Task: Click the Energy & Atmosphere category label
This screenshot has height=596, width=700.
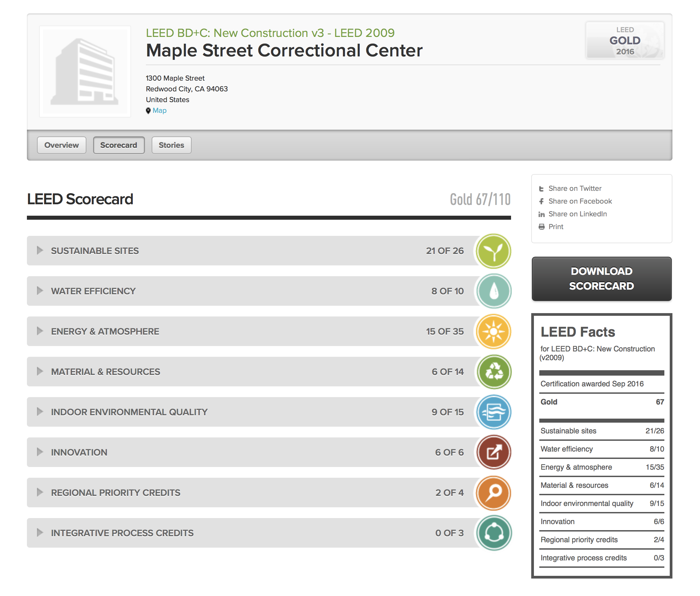Action: pyautogui.click(x=105, y=332)
